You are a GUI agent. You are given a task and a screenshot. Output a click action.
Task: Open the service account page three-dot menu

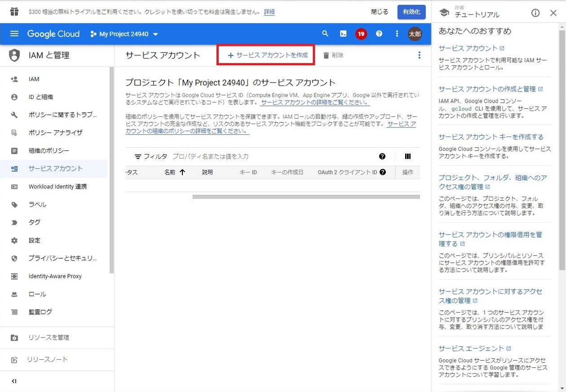click(x=420, y=55)
